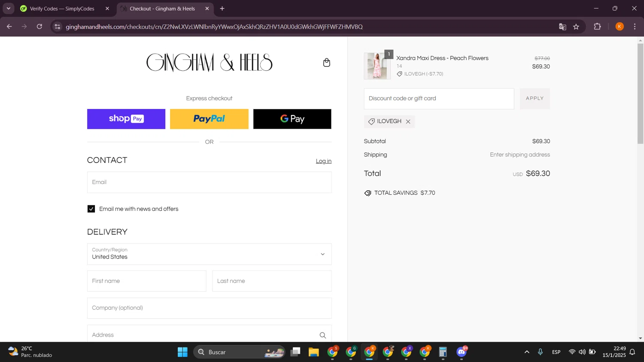Focus the Email input field

210,182
